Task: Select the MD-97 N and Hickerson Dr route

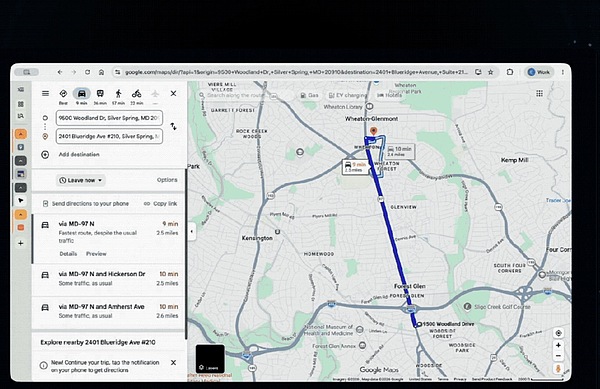Action: tap(109, 279)
